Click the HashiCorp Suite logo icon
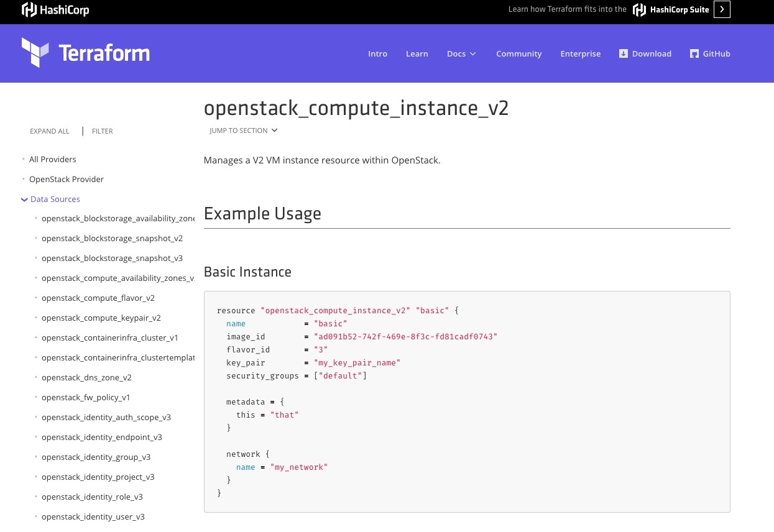 coord(639,9)
